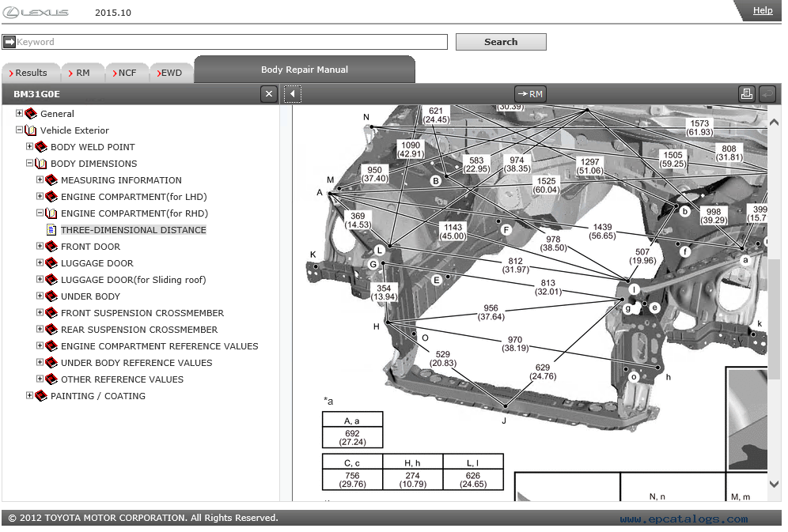
Task: Expand the PAINTING / COATING node
Action: click(29, 395)
